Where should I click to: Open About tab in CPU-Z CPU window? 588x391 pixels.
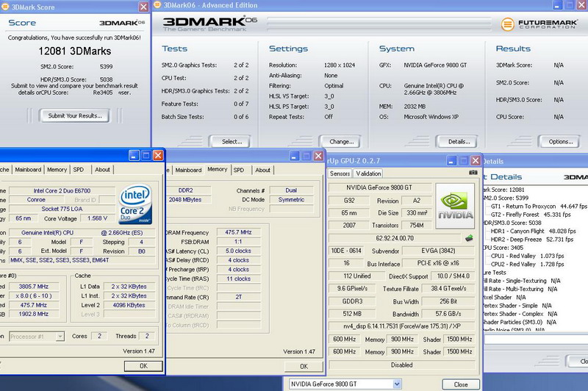tap(102, 170)
